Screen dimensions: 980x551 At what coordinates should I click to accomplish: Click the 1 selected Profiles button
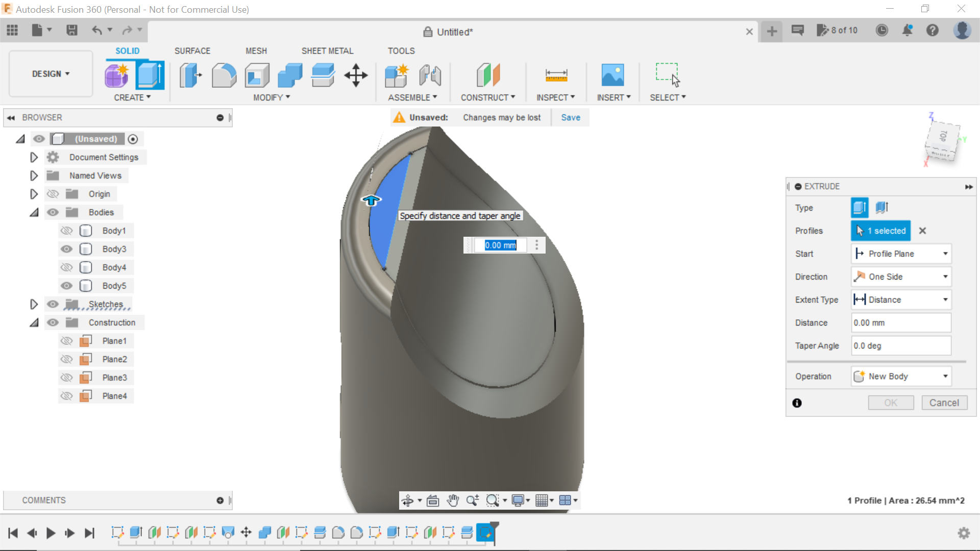[x=880, y=231]
